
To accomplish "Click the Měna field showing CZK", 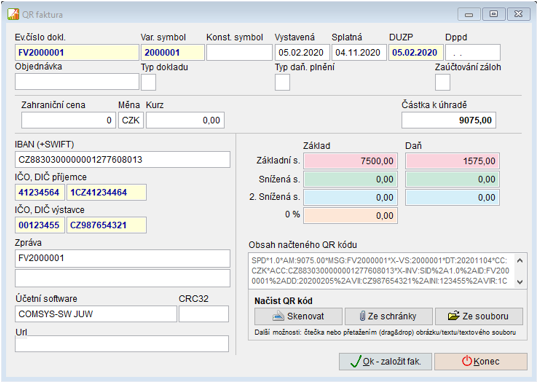I will (x=131, y=120).
